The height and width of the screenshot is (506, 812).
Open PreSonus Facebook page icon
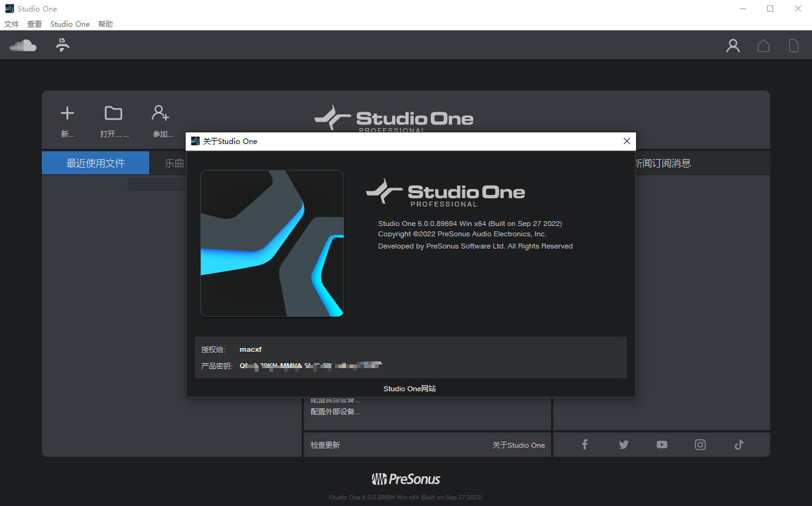point(584,445)
